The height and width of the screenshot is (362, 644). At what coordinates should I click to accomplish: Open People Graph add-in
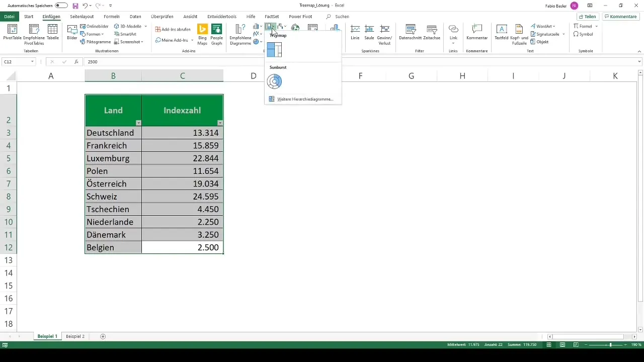217,34
